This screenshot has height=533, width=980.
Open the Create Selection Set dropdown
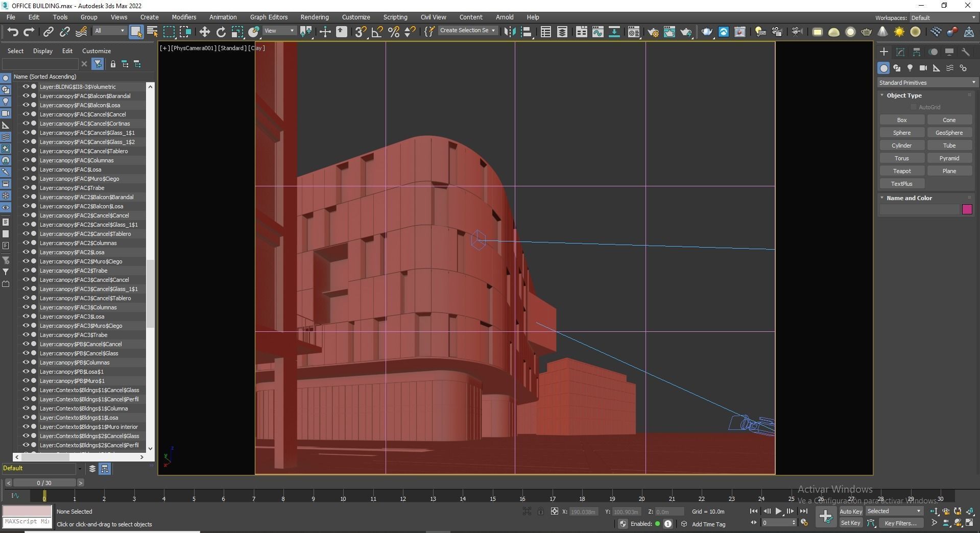[x=468, y=31]
